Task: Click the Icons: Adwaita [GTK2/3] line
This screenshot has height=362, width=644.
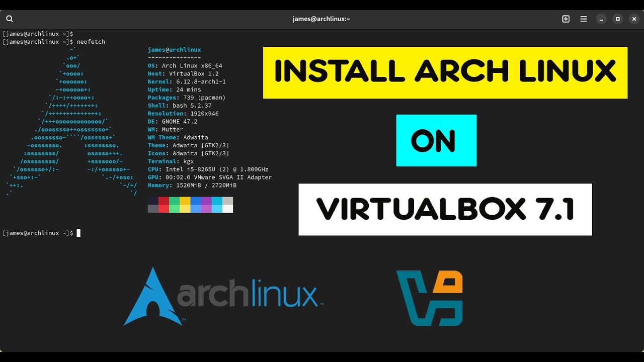Action: click(x=188, y=153)
